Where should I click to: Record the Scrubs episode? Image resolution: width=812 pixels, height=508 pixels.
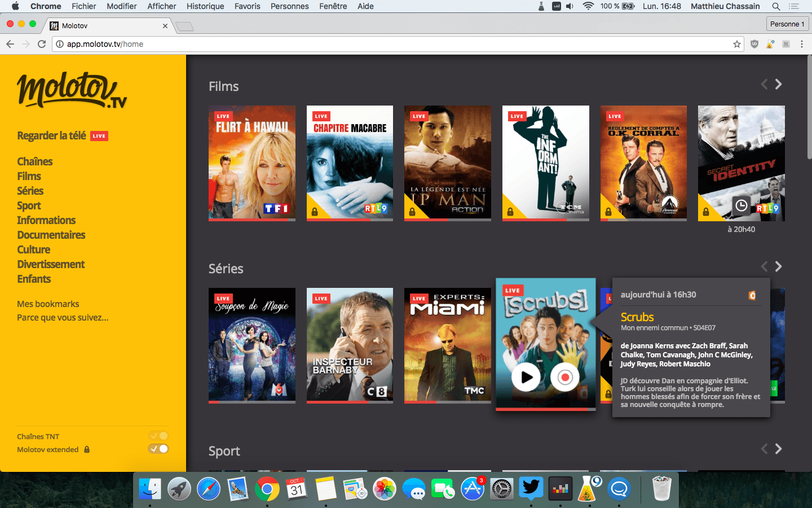pos(565,378)
